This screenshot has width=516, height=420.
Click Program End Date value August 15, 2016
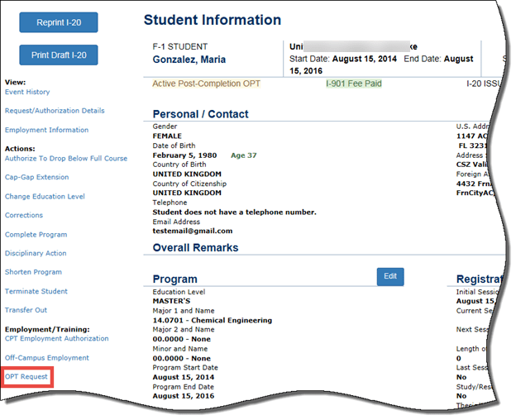184,396
